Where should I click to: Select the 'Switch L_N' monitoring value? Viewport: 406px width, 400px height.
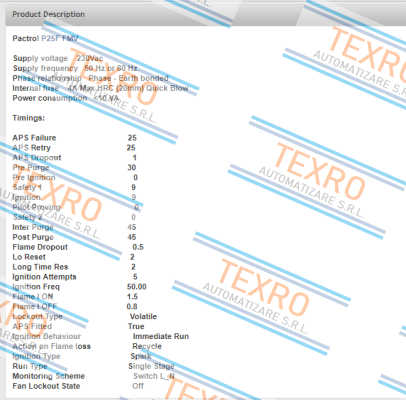point(154,376)
